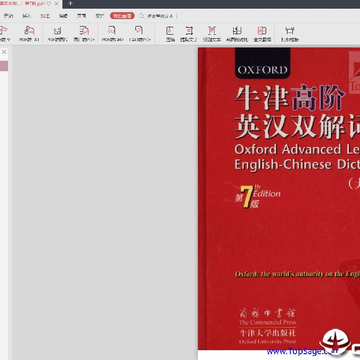This screenshot has width=360, height=360.
Task: Click the extract text icon beside compress
Action: pyautogui.click(x=189, y=31)
